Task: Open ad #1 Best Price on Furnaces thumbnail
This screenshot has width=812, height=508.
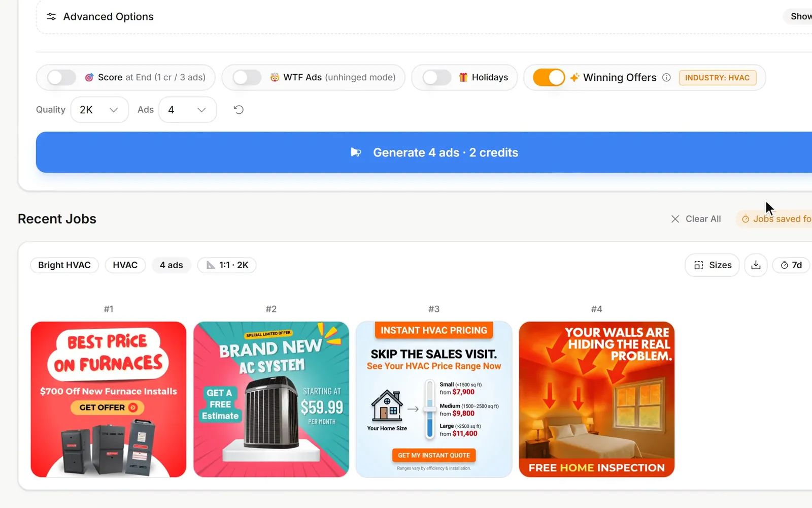Action: 109,399
